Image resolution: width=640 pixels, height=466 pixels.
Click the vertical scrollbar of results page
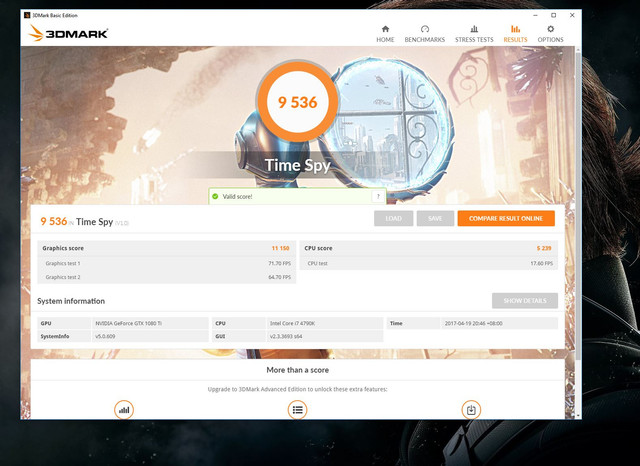click(x=578, y=206)
